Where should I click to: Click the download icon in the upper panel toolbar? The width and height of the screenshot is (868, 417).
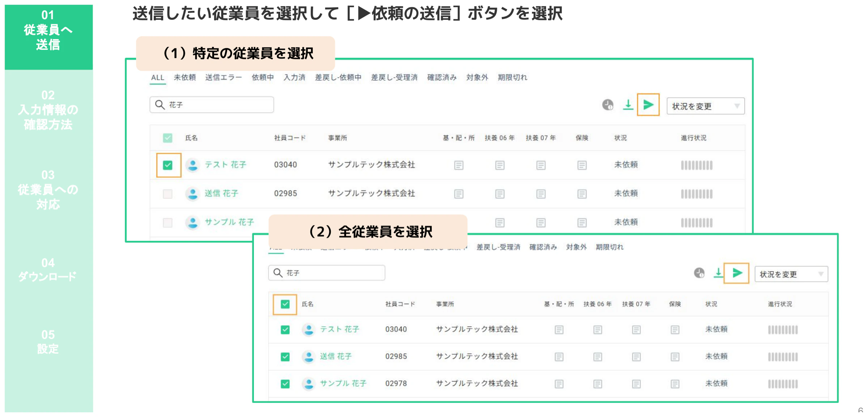point(628,105)
